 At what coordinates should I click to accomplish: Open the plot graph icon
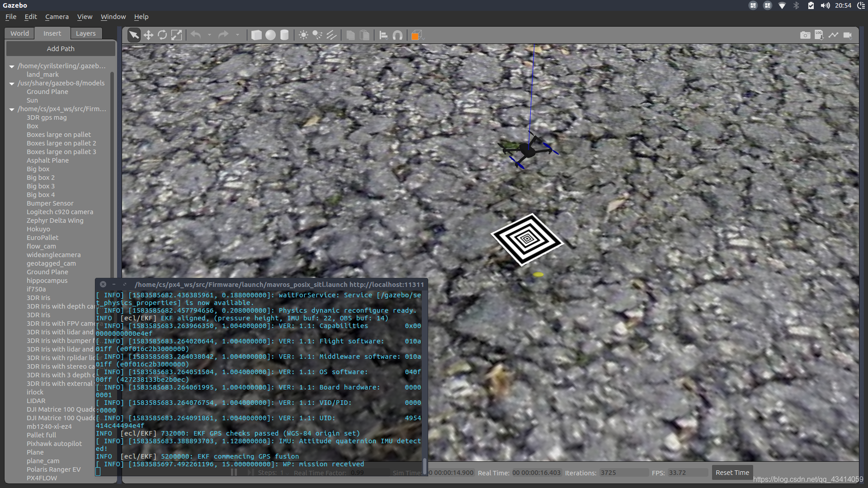[833, 35]
